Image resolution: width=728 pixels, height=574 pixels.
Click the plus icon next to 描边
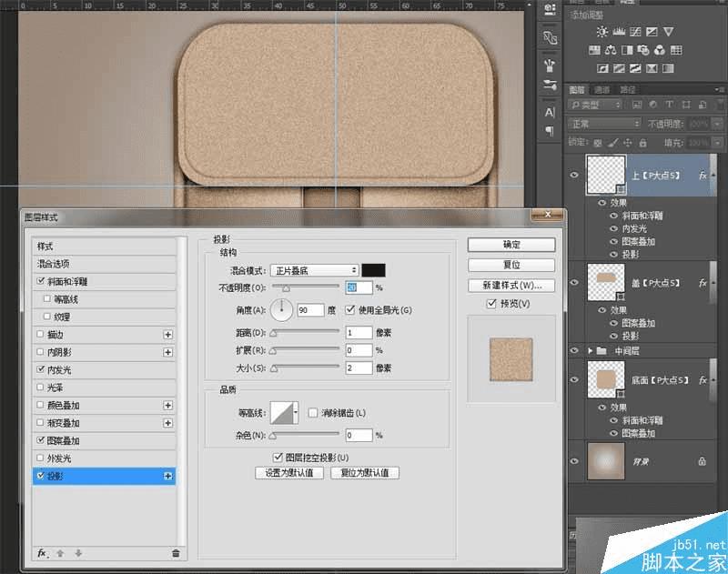point(167,335)
